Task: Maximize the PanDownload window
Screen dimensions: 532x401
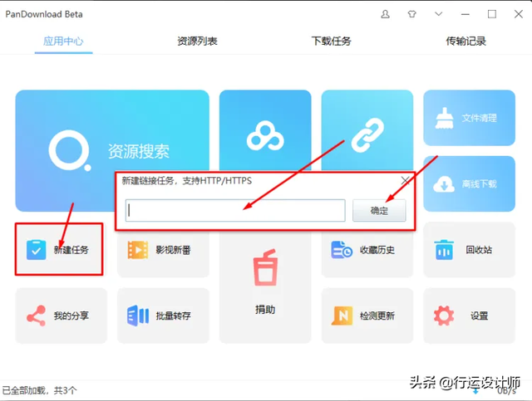Action: click(492, 14)
